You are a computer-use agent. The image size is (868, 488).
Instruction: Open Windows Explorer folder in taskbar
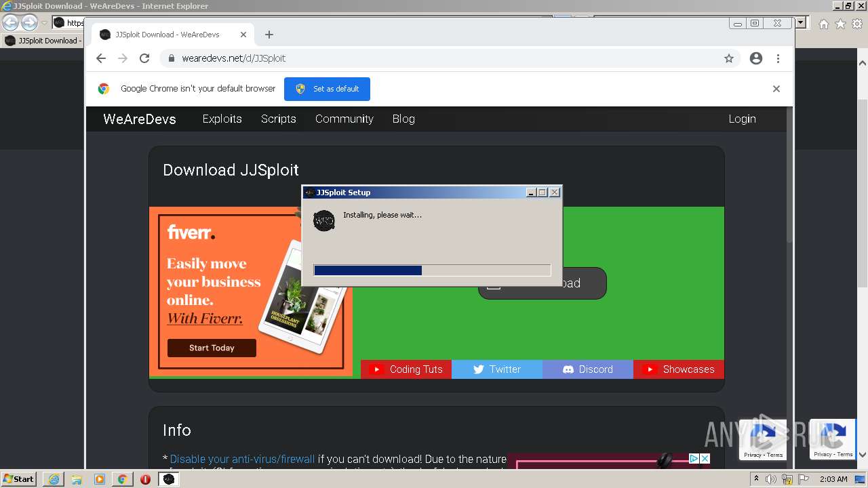click(x=77, y=479)
